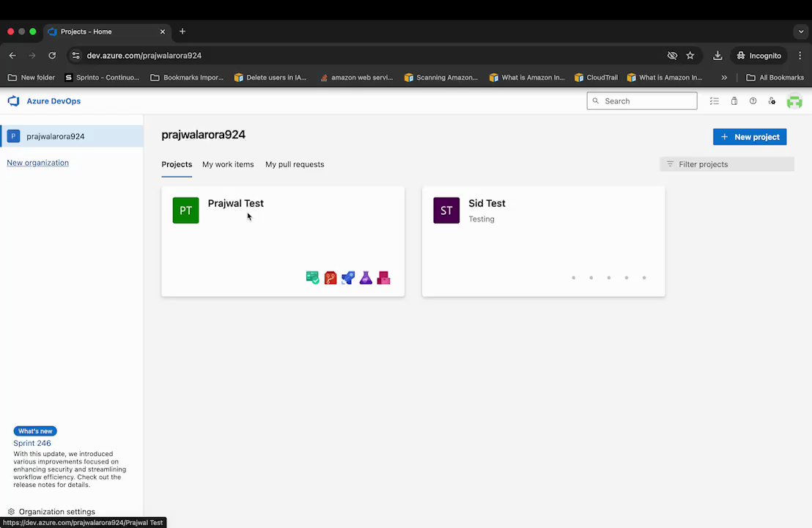Screen dimensions: 812x528
Task: Open Boards icon on Prajwal Test card
Action: point(312,278)
